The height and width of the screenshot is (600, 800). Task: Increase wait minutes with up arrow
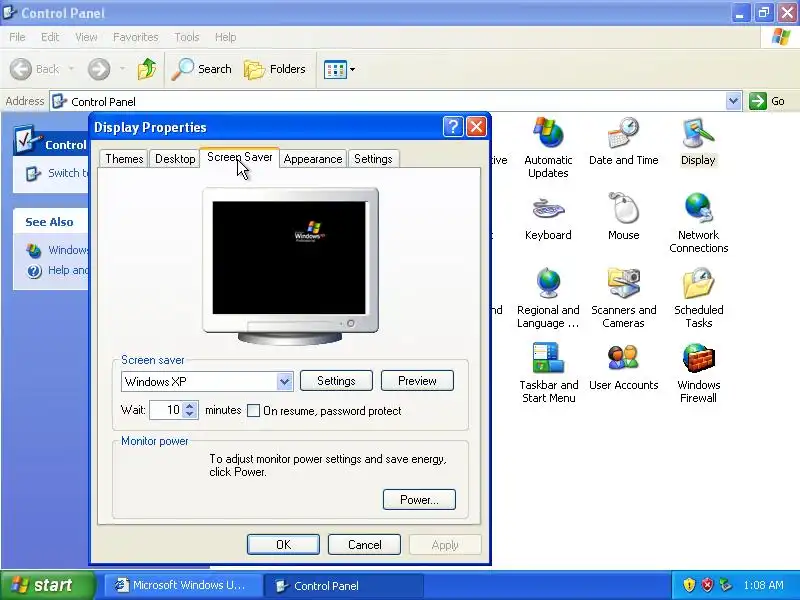pos(190,406)
